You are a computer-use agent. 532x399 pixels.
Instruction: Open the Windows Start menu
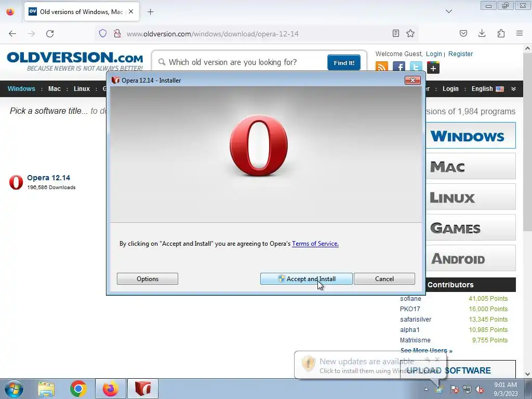point(14,389)
